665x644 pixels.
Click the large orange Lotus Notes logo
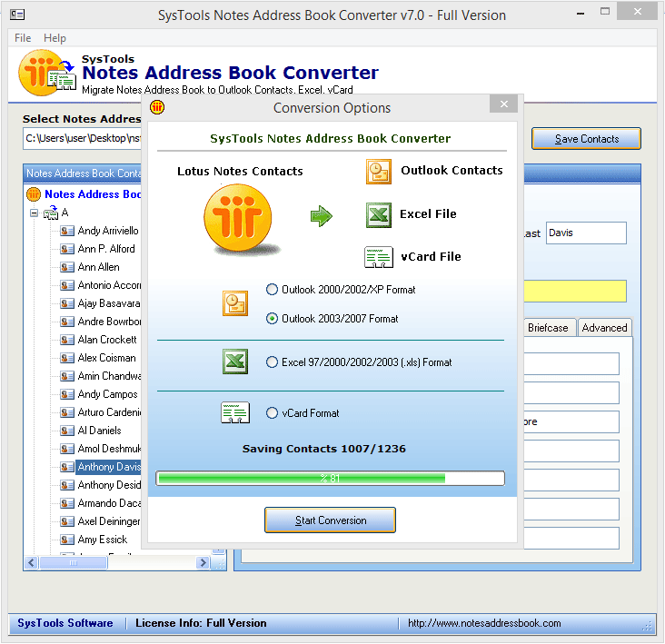point(238,217)
